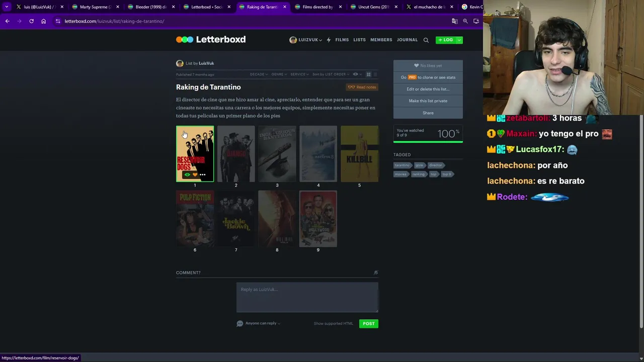Open the GENRE filter dropdown
This screenshot has width=644, height=362.
click(279, 74)
